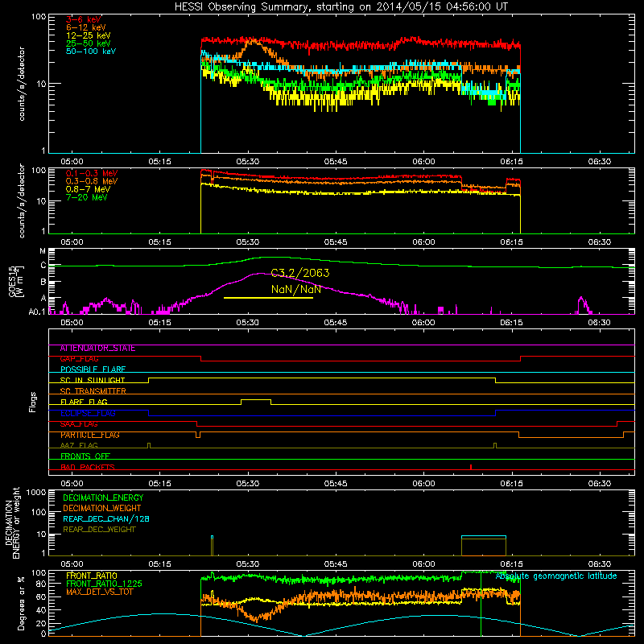Viewport: 644px width, 644px height.
Task: Select the PARTICLE_FLAG label
Action: (89, 435)
